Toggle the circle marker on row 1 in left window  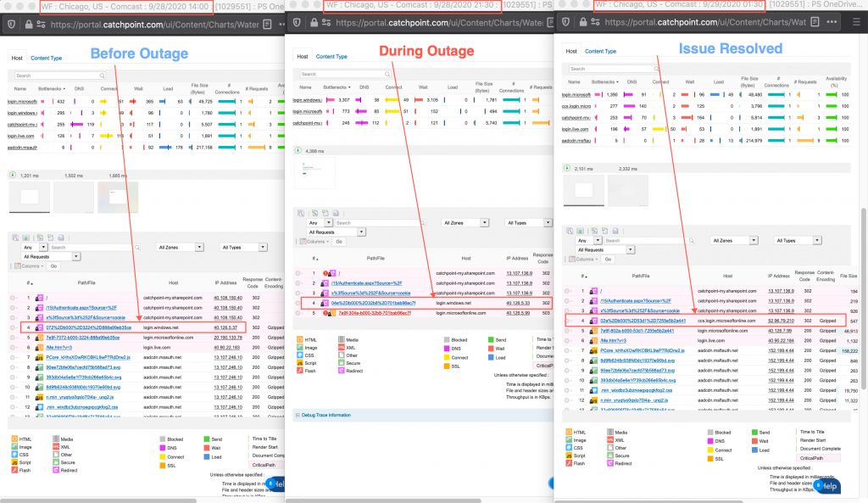pos(13,298)
